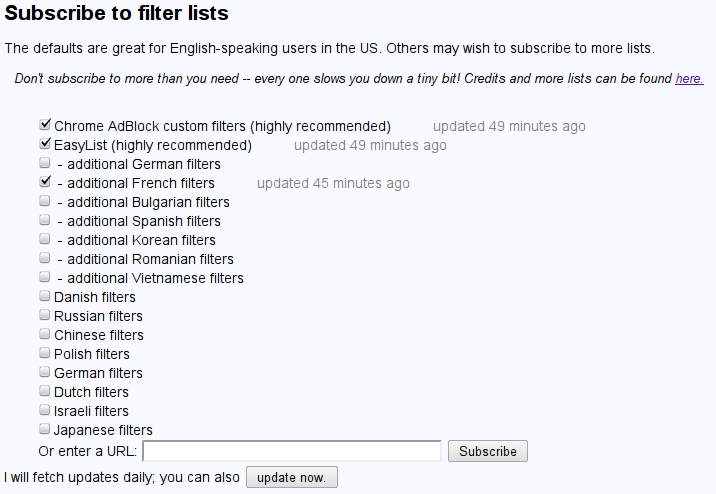The image size is (716, 494).
Task: Enable Dutch filters list
Action: pos(45,392)
